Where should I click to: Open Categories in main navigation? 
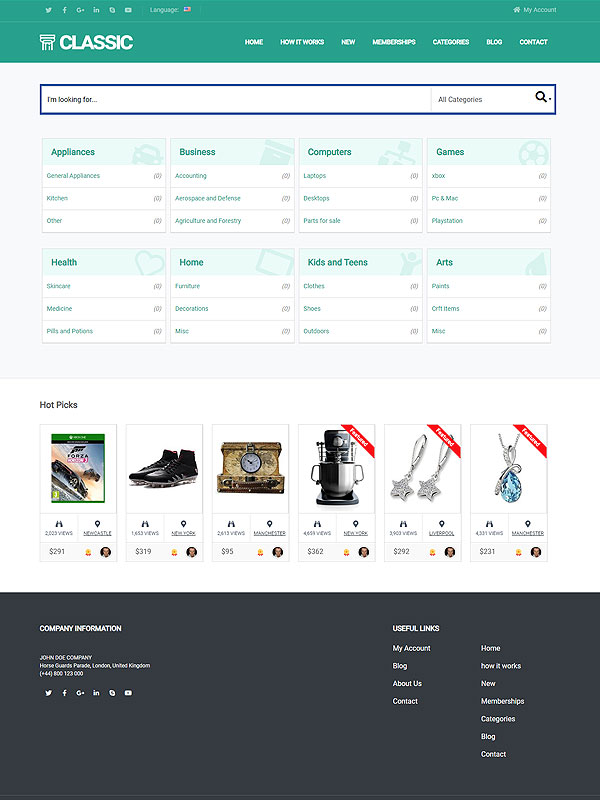[x=451, y=42]
